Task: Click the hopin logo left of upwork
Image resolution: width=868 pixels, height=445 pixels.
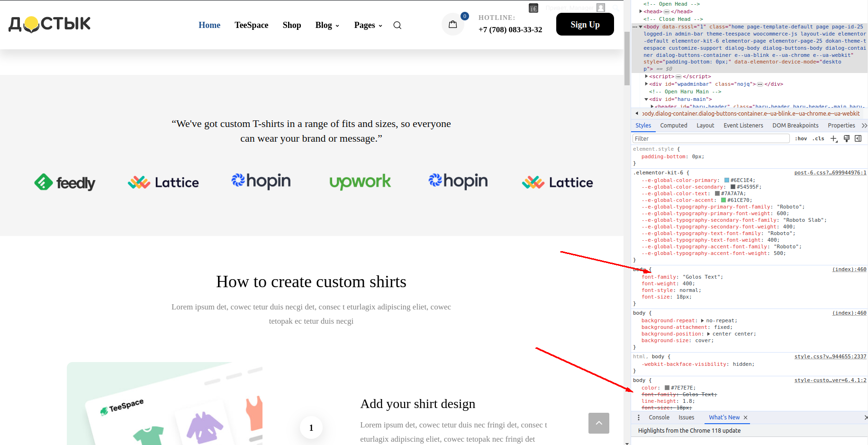Action: (x=261, y=181)
